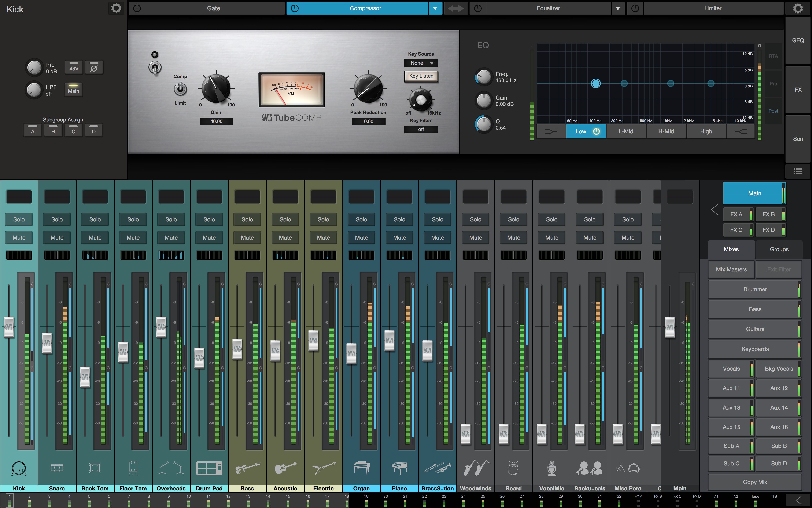Click the compressor Gain knob

[x=216, y=88]
